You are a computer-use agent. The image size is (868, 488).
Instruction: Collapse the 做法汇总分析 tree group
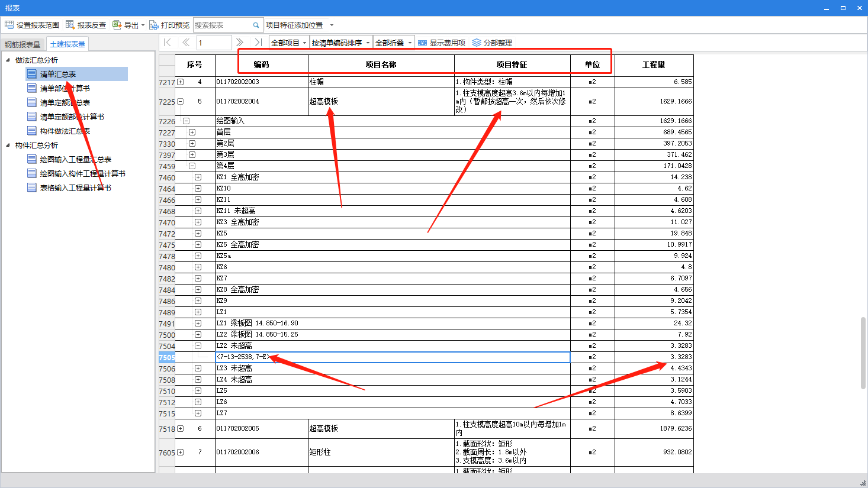click(8, 60)
